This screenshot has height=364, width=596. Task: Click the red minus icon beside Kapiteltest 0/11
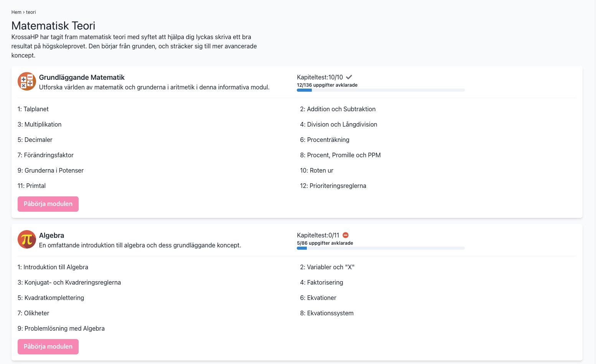click(346, 235)
